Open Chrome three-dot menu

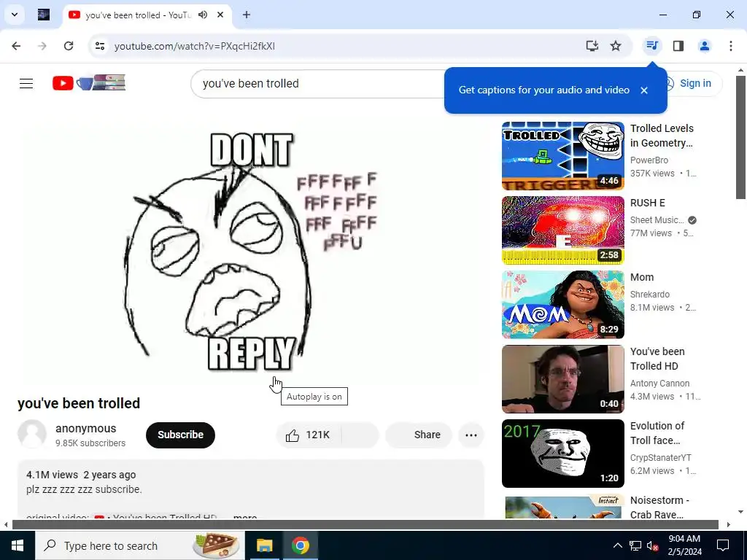point(731,46)
